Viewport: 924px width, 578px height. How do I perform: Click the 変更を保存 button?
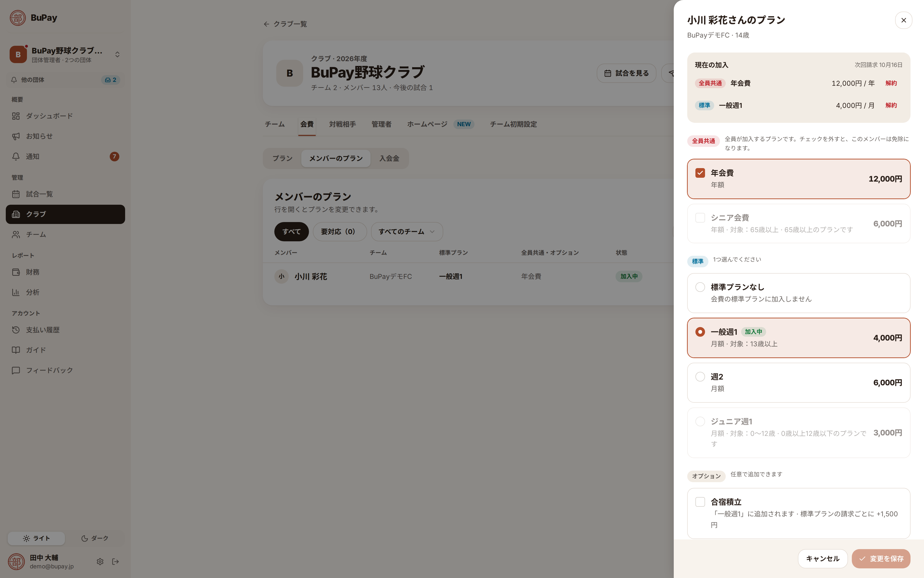coord(881,559)
